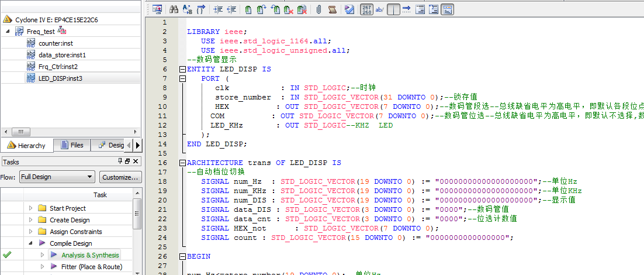Click the paperclip attachment icon
This screenshot has height=275, width=644.
coord(318,9)
